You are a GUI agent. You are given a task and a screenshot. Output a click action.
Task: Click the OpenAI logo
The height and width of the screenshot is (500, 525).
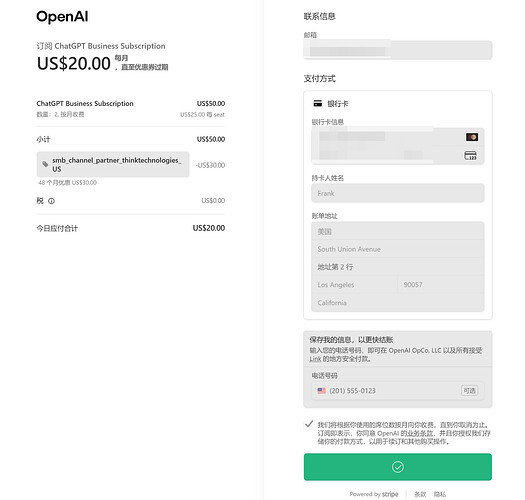click(x=62, y=17)
